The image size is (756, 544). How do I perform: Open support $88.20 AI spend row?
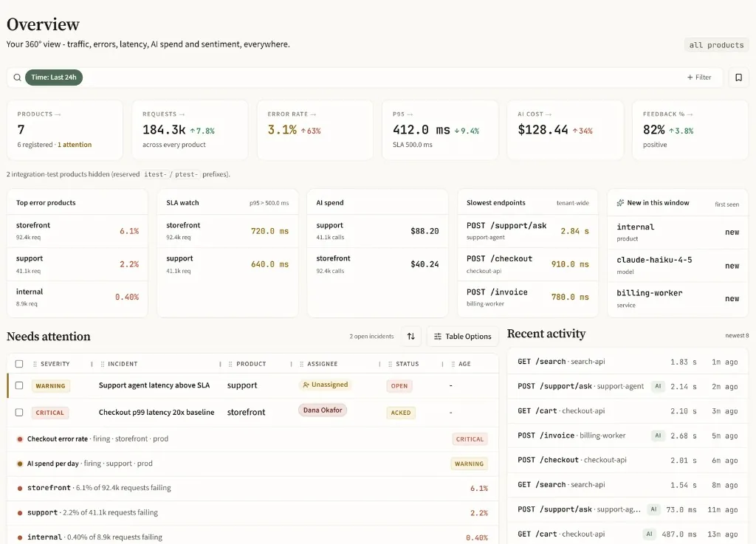377,231
